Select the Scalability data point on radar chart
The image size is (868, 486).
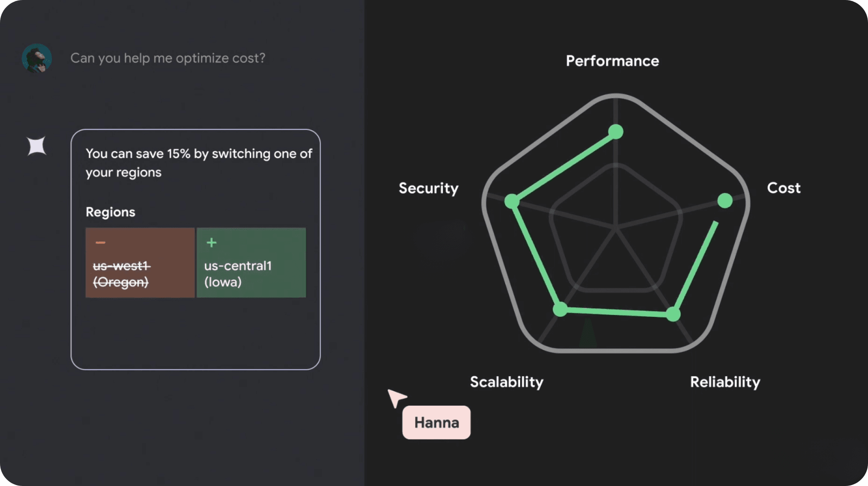pyautogui.click(x=560, y=309)
